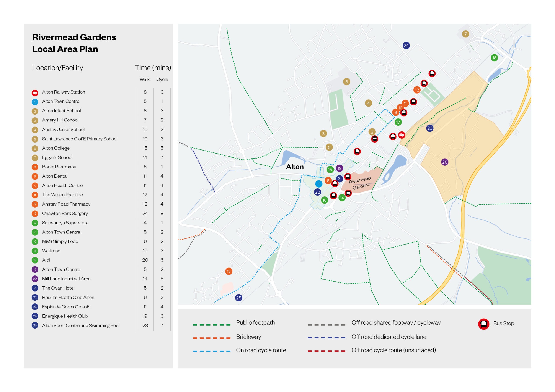Click blue map marker 1 Alton Town Centre
555x392 pixels.
click(319, 184)
